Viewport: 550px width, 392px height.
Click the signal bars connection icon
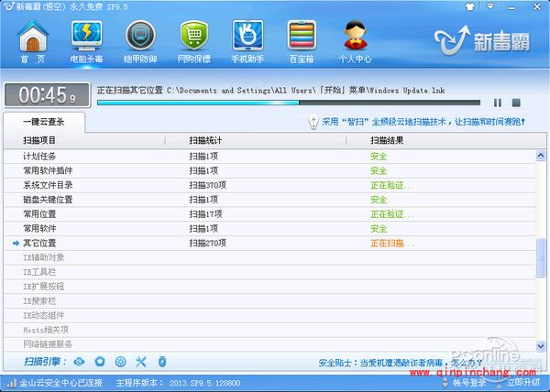(12, 383)
